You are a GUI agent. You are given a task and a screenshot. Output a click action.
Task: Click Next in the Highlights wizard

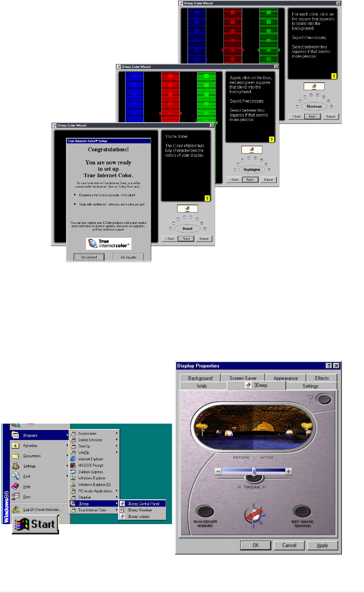250,180
